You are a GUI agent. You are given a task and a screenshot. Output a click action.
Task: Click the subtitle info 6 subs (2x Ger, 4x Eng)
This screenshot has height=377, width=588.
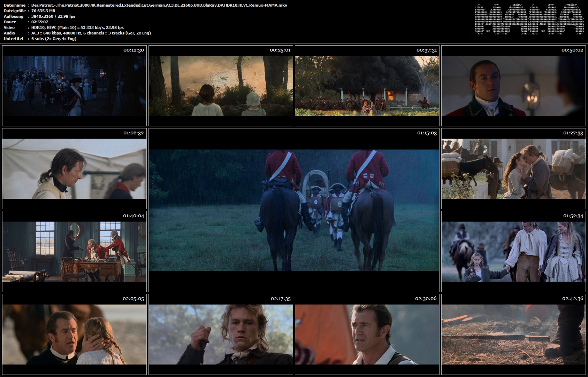pos(54,39)
